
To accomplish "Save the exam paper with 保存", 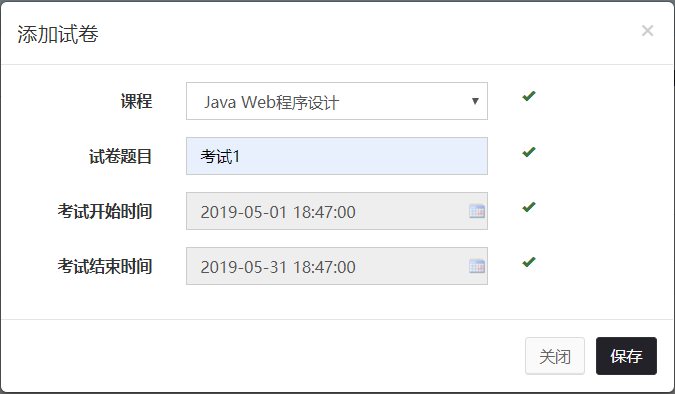I will (x=626, y=356).
